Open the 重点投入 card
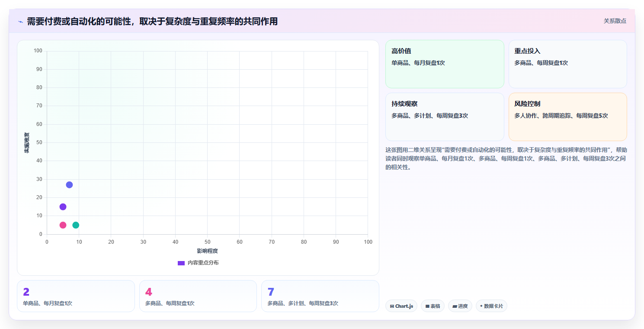Image resolution: width=644 pixels, height=329 pixels. click(x=568, y=64)
